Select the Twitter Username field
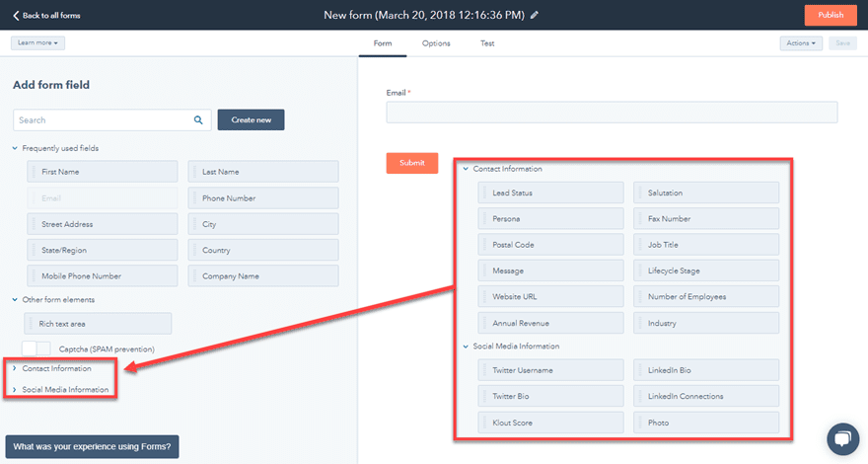 coord(550,370)
